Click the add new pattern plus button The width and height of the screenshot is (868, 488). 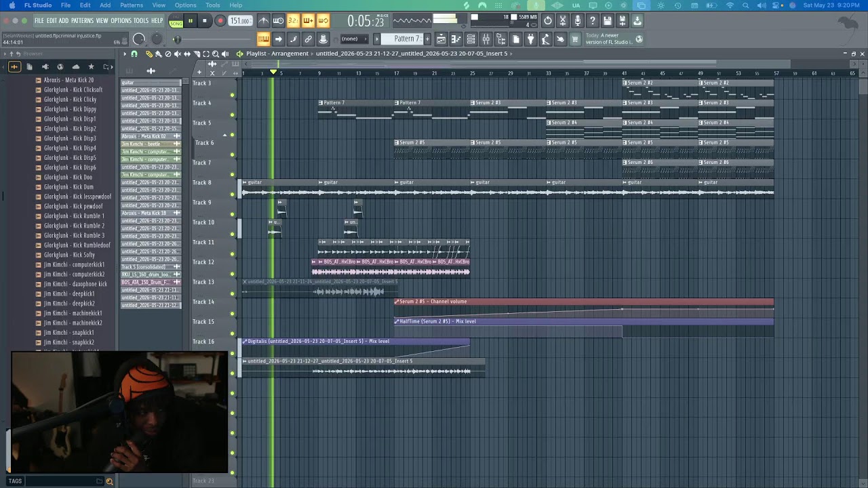click(x=427, y=39)
